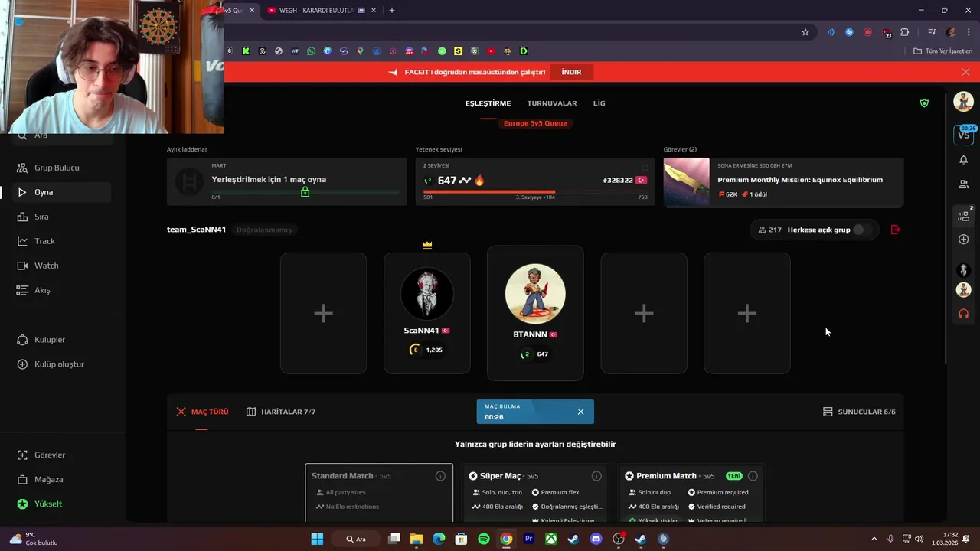Image resolution: width=980 pixels, height=551 pixels.
Task: Click the WhatsApp bookmark icon
Action: coord(311,51)
